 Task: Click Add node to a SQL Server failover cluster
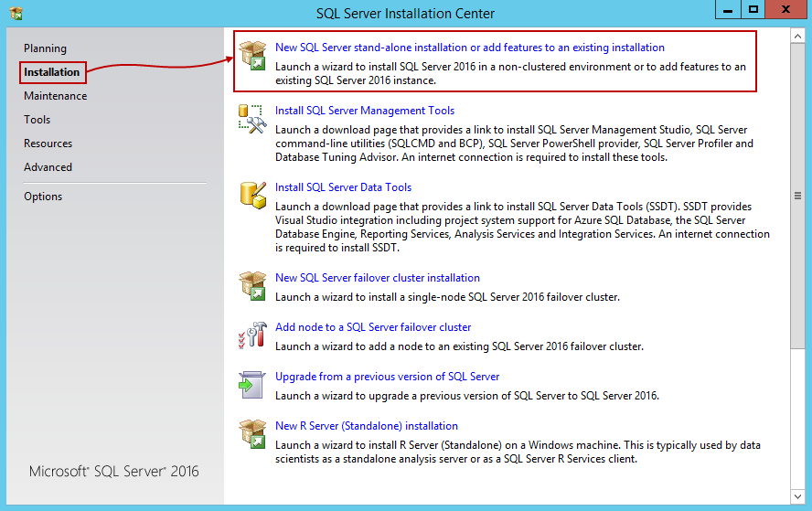coord(373,327)
